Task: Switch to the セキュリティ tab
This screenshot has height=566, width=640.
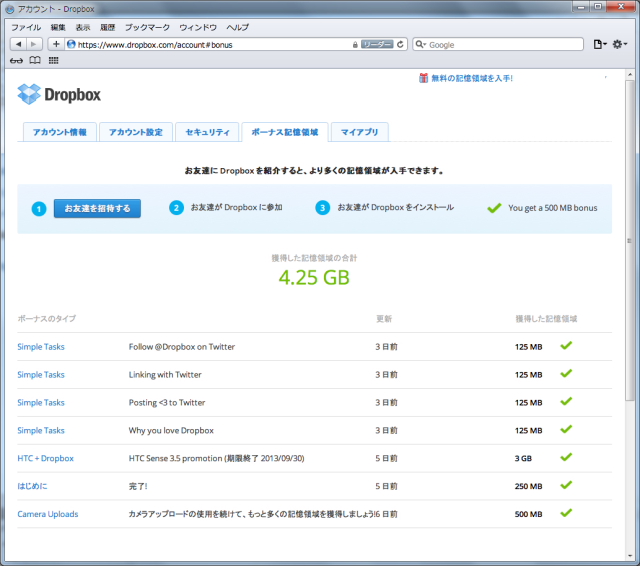Action: pyautogui.click(x=207, y=132)
